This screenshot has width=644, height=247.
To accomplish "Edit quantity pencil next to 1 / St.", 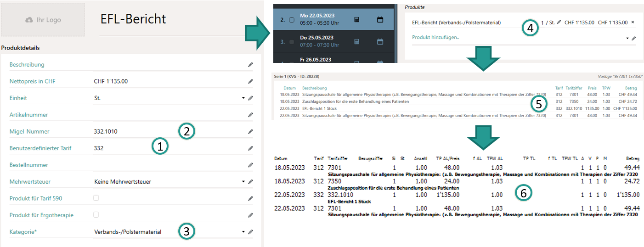I will [x=559, y=22].
